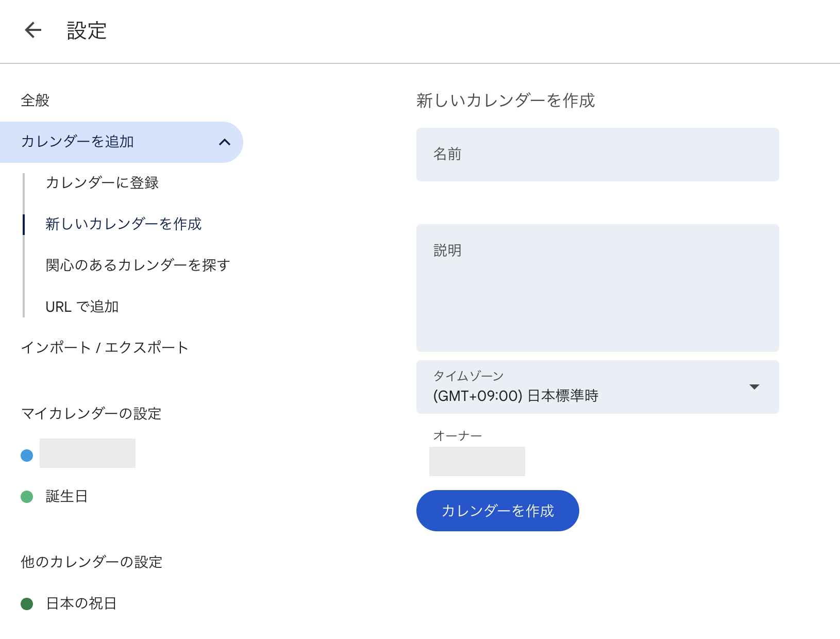The image size is (840, 639).
Task: Expand the timezone list arrow
Action: [x=754, y=386]
